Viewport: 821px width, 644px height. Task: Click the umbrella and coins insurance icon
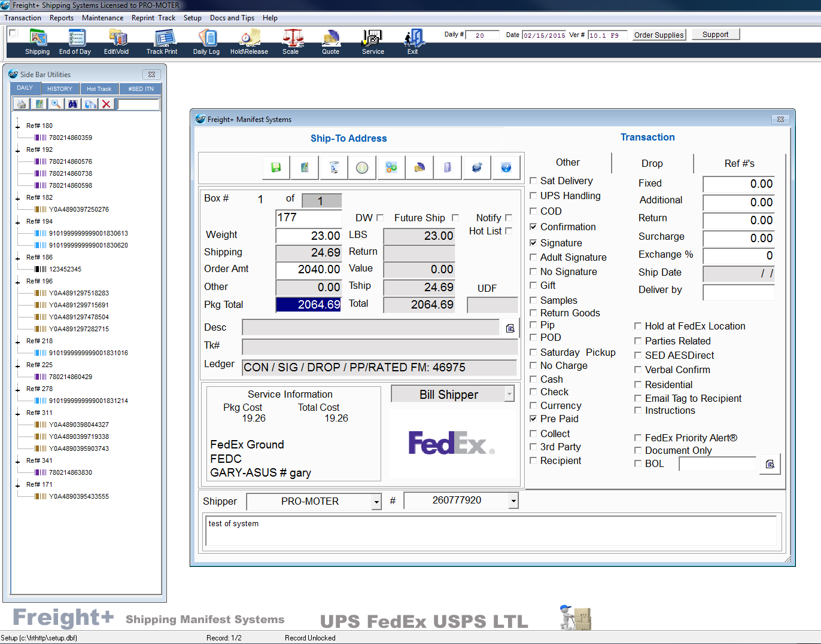click(x=419, y=167)
